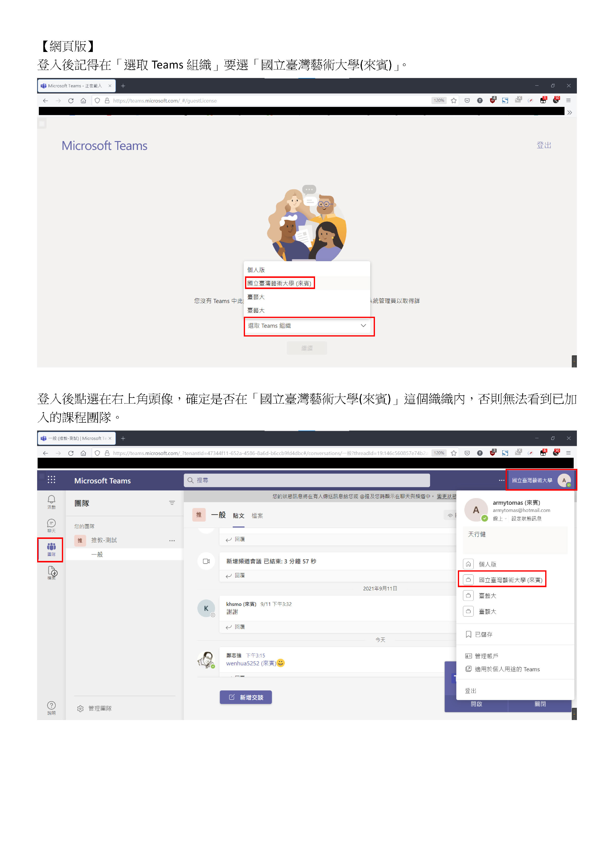Click the 新增交談 button
Image resolution: width=614 pixels, height=868 pixels.
pyautogui.click(x=246, y=698)
